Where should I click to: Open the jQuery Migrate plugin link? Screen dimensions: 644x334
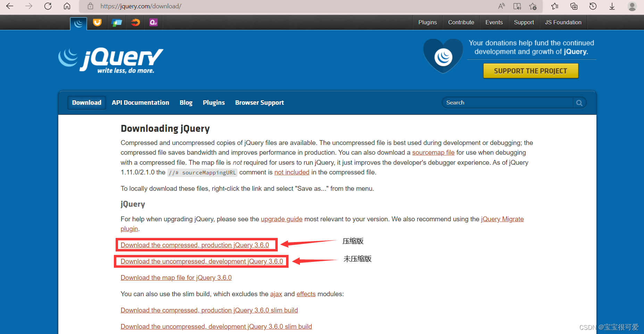coord(502,219)
